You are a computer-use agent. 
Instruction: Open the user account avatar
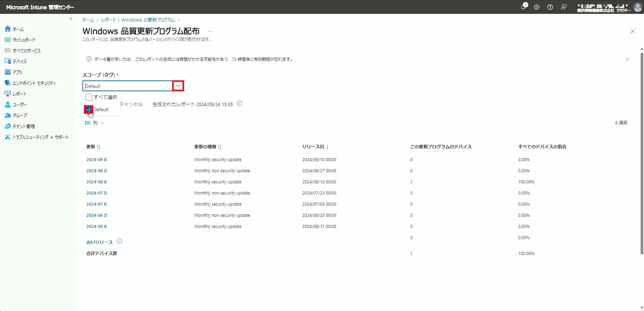(637, 7)
